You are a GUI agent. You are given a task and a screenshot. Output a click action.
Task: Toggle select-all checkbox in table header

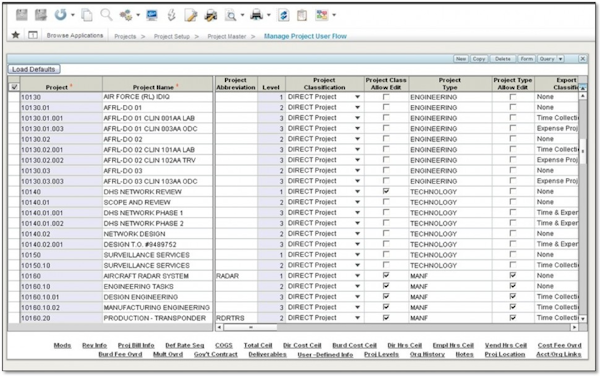pyautogui.click(x=14, y=87)
